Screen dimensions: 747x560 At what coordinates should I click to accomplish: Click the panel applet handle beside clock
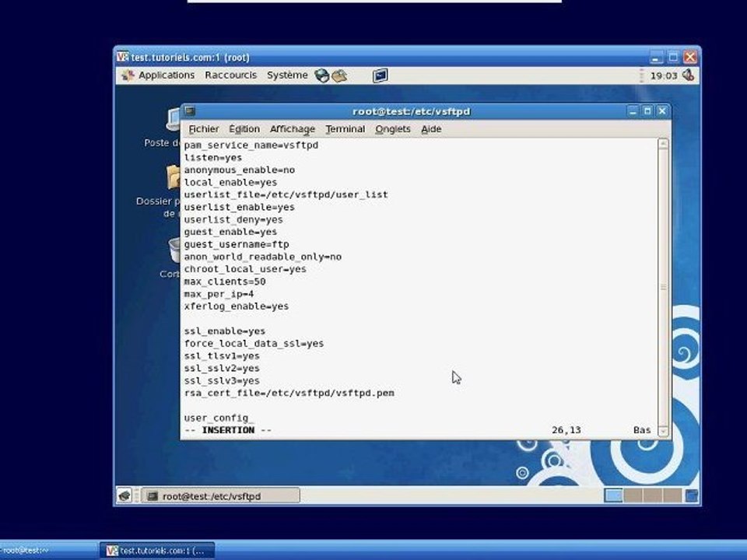point(641,75)
